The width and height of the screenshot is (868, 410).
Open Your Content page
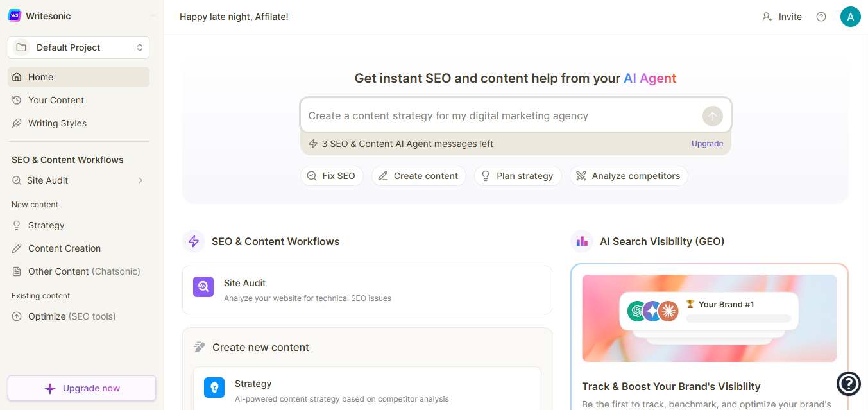78,100
